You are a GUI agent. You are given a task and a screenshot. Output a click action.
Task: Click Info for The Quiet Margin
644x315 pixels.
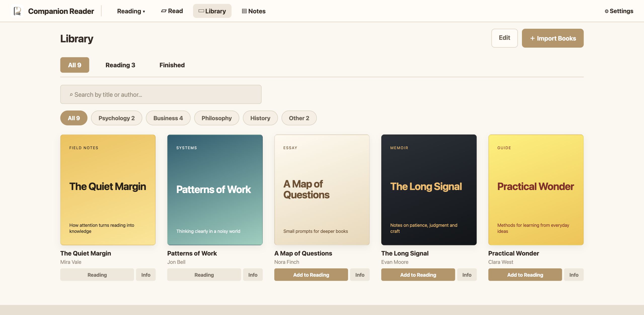(146, 275)
